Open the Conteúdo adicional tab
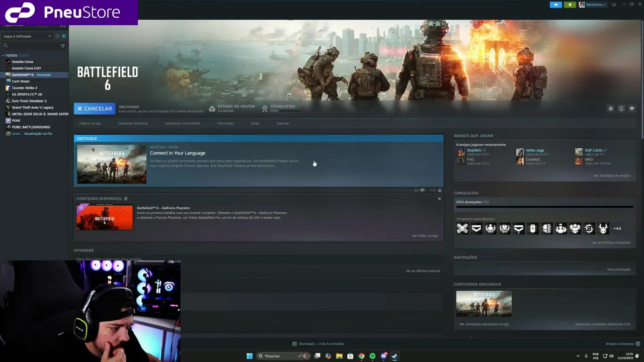 coord(133,123)
